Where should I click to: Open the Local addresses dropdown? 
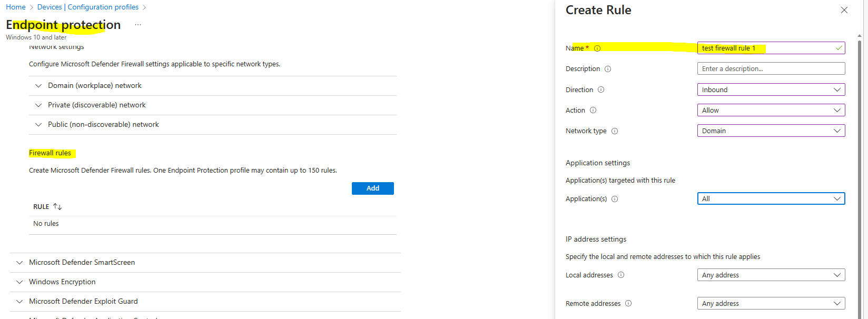coord(771,275)
